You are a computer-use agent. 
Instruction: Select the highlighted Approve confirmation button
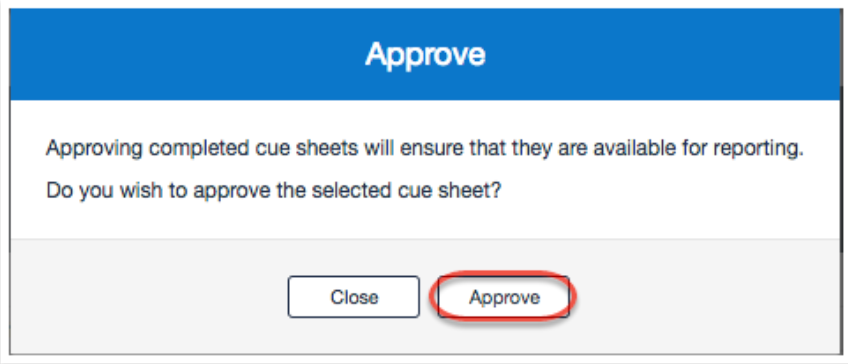504,296
